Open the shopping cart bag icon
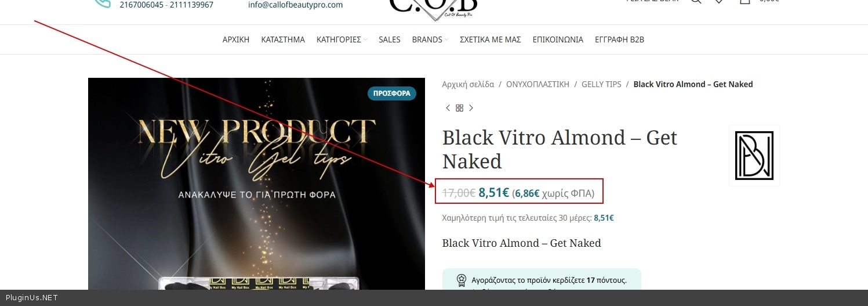Image resolution: width=868 pixels, height=306 pixels. click(x=744, y=1)
